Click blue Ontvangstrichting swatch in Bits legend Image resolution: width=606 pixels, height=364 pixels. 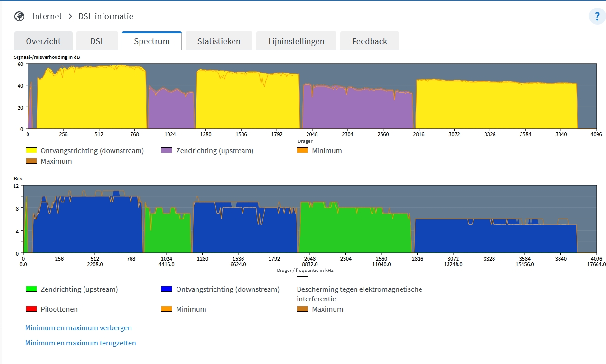tap(167, 289)
